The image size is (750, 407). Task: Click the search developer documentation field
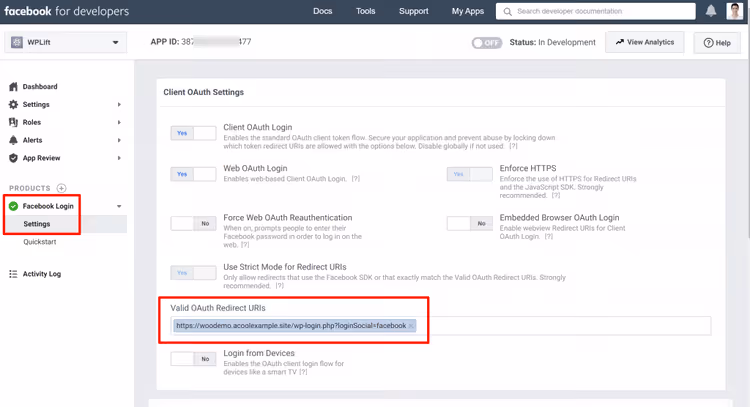(596, 11)
